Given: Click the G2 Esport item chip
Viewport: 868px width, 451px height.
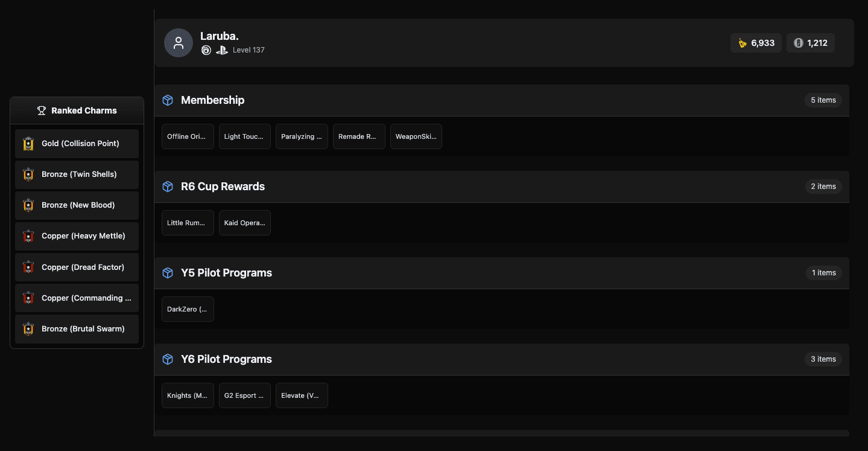Looking at the screenshot, I should click(244, 395).
